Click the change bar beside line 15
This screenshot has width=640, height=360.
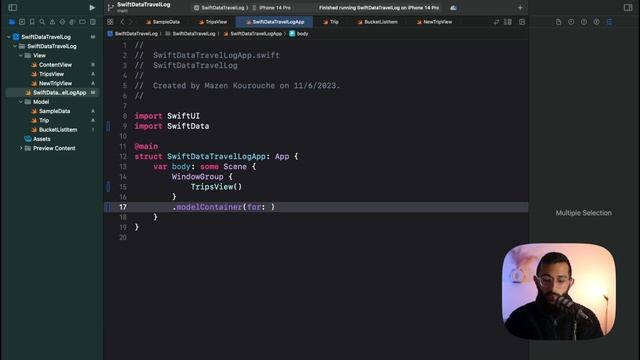point(108,187)
